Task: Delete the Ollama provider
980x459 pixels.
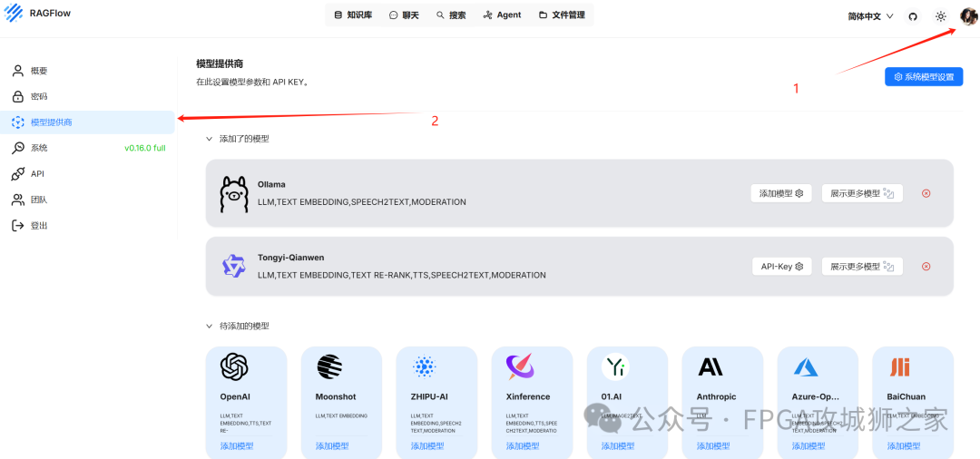Action: coord(926,193)
